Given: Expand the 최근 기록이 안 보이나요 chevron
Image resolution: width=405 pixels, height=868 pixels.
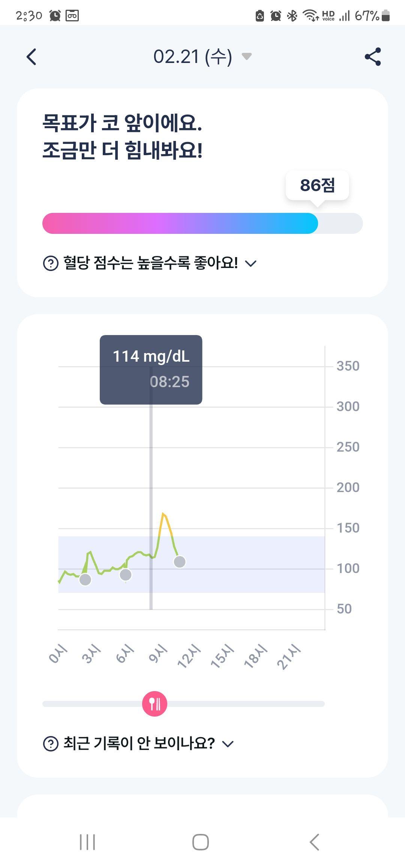Looking at the screenshot, I should pyautogui.click(x=228, y=744).
